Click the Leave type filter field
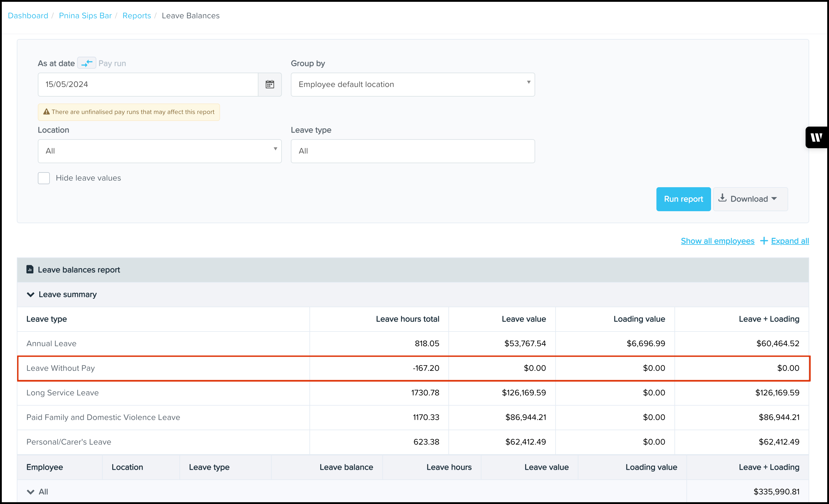Viewport: 829px width, 504px height. (412, 151)
